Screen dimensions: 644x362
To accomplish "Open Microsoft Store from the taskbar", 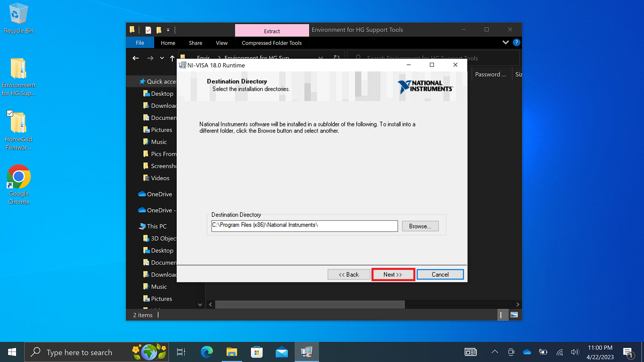I will [x=256, y=352].
